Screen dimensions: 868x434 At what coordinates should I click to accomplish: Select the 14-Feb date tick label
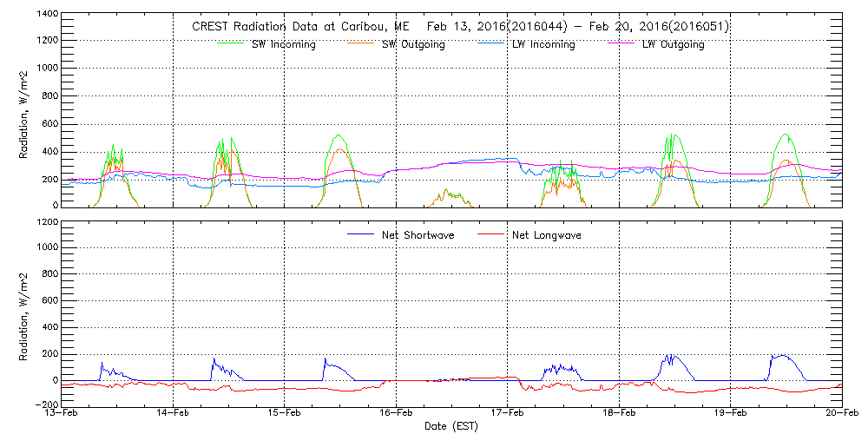click(x=174, y=414)
